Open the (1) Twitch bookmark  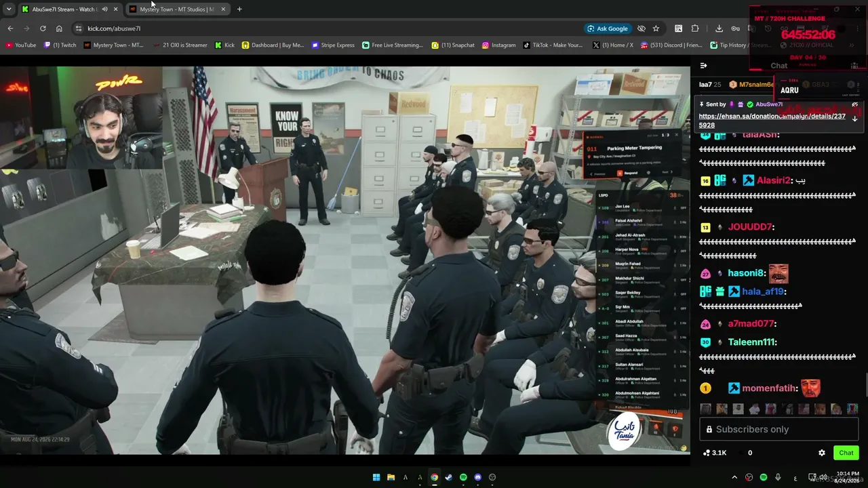pos(60,45)
